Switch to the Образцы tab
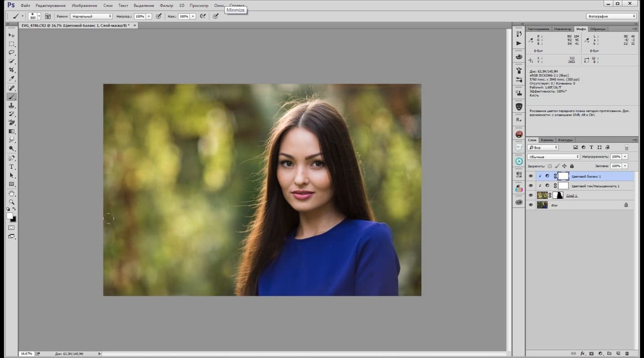Viewport: 644px width, 358px height. tap(598, 29)
